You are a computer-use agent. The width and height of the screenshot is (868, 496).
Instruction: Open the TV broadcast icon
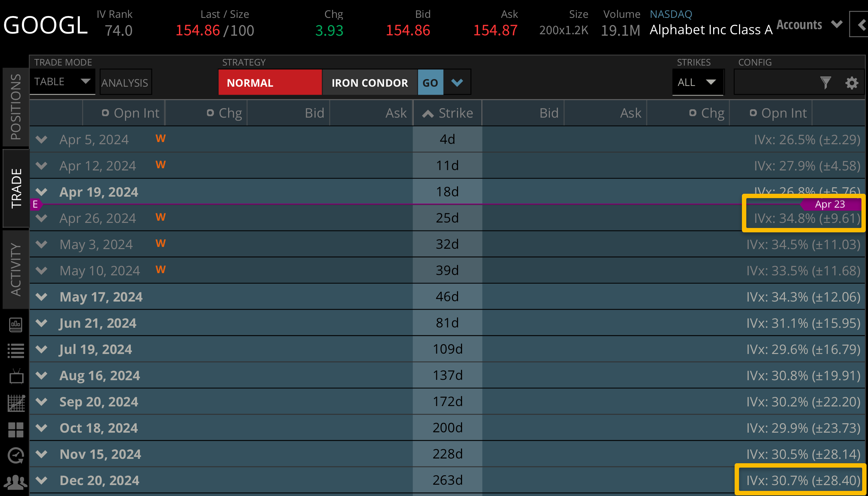tap(16, 377)
